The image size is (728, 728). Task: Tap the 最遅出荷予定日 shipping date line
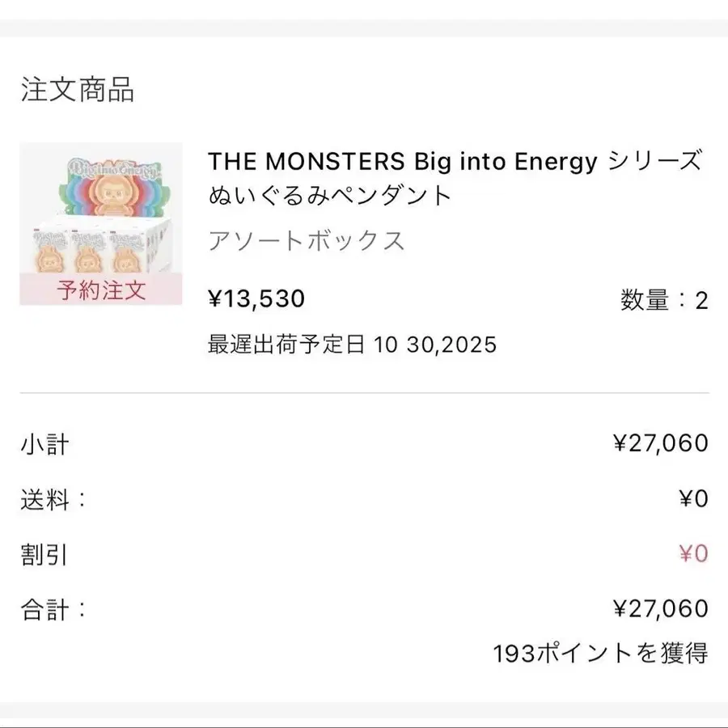coord(352,345)
